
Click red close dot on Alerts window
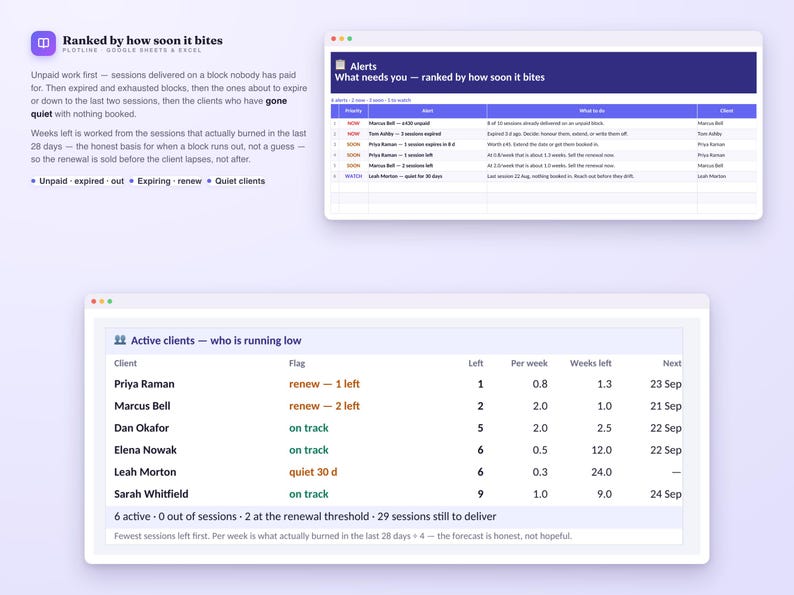click(333, 38)
